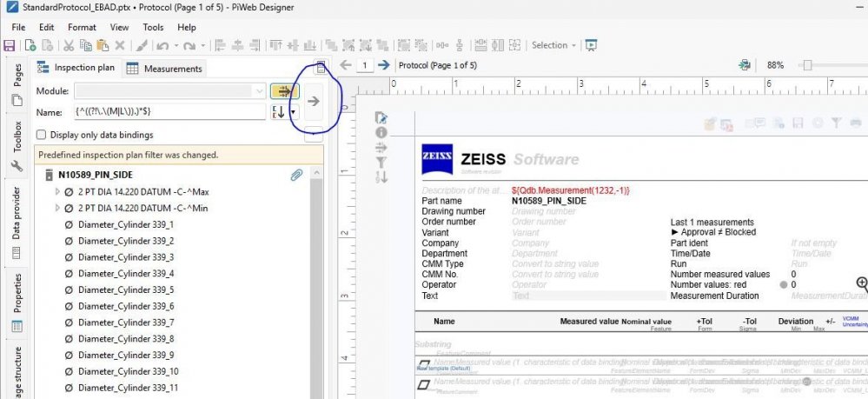Open the Toolbox side panel tab

click(x=17, y=139)
